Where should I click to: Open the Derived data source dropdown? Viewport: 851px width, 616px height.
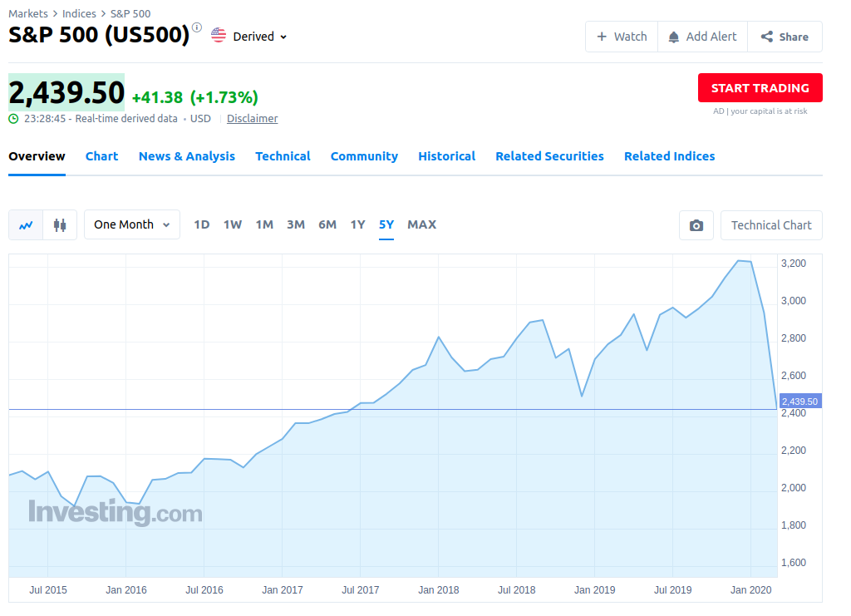tap(260, 37)
